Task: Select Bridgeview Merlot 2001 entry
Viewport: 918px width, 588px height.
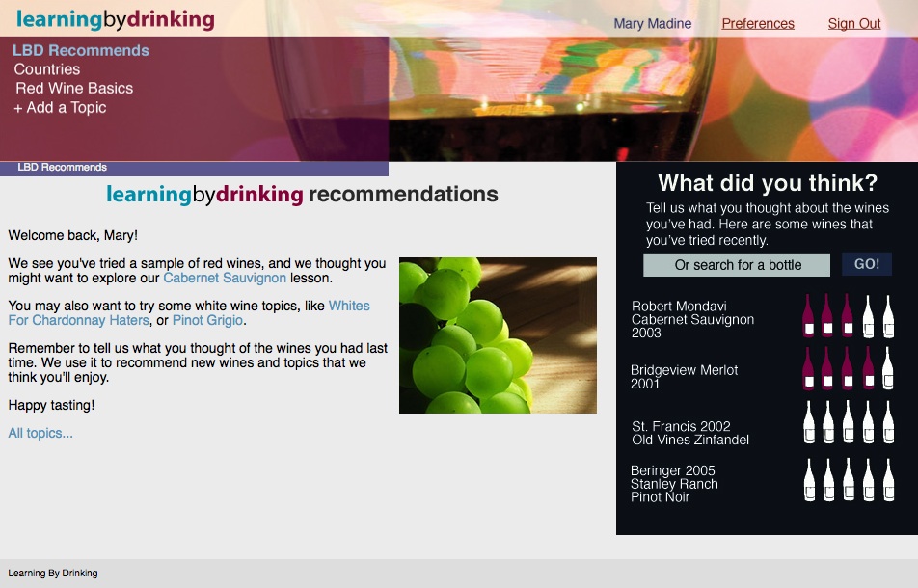Action: 684,377
